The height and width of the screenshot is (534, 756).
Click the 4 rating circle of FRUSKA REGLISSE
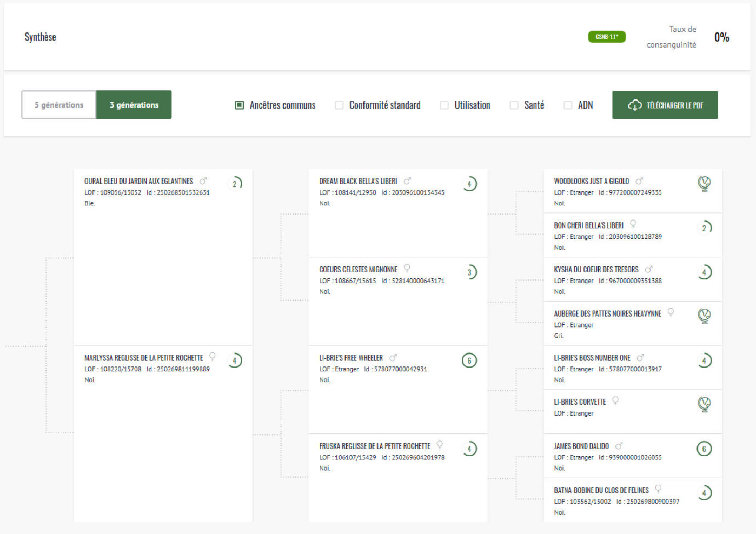[469, 449]
